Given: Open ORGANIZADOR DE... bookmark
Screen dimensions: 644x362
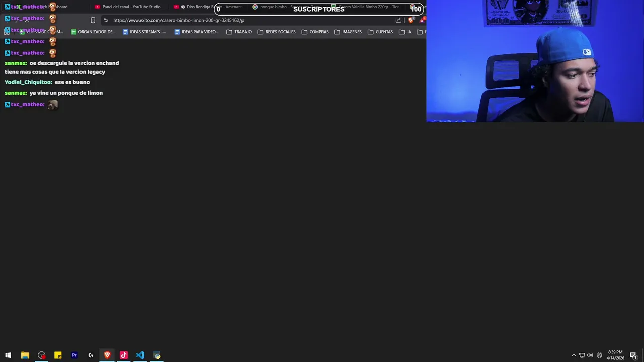Looking at the screenshot, I should (93, 32).
